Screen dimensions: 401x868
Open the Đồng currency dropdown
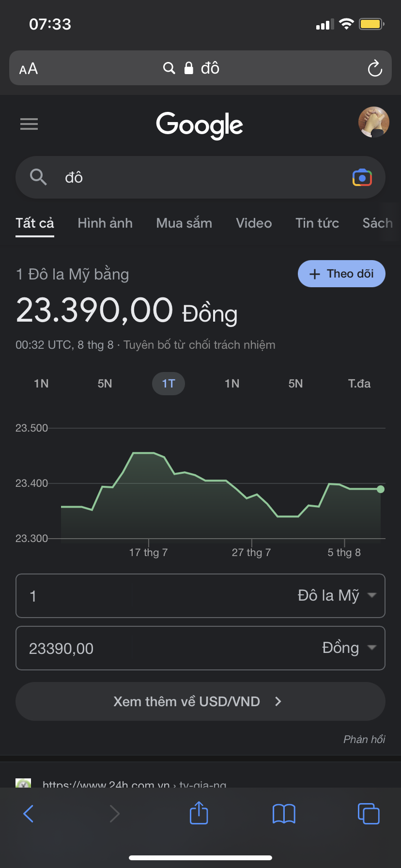[349, 648]
